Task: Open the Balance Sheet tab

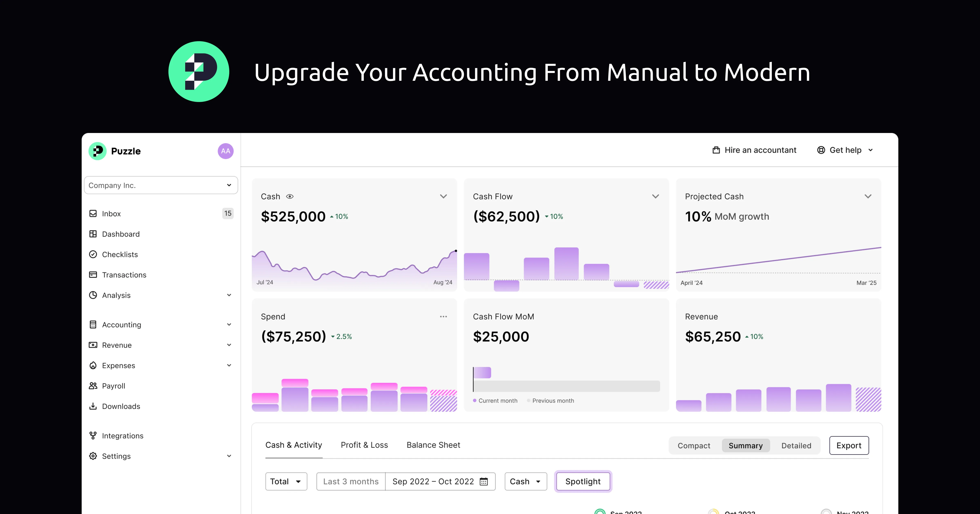Action: [433, 445]
